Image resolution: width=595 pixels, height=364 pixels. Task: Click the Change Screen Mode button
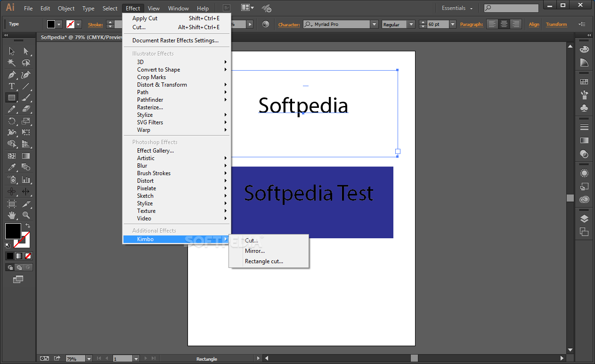(x=18, y=280)
